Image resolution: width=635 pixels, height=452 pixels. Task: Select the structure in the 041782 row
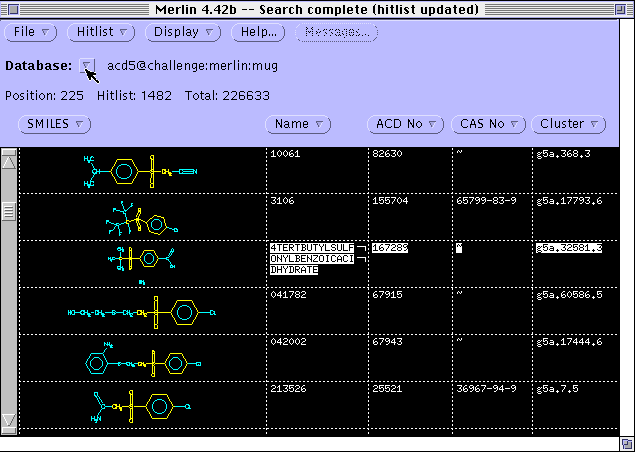(140, 312)
